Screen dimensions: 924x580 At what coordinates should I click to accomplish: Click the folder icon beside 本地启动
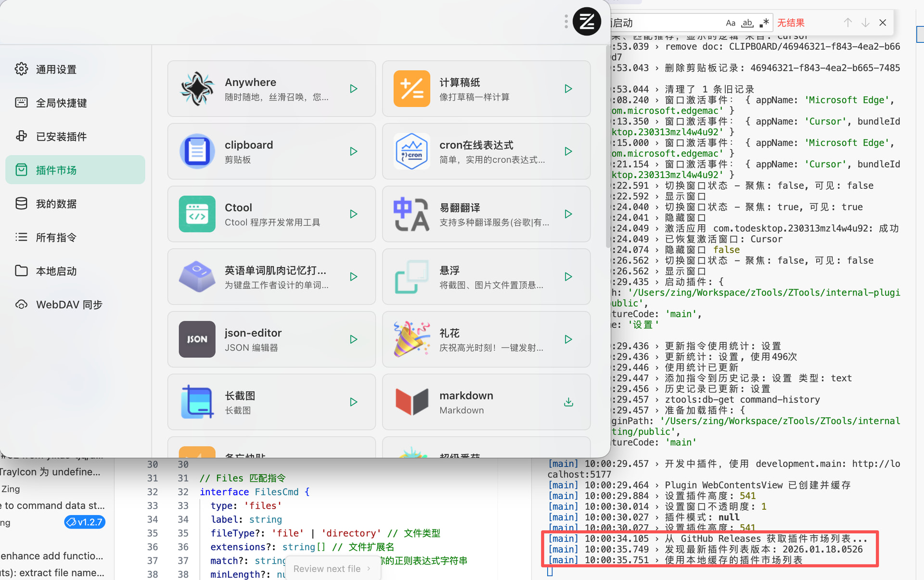(x=21, y=271)
